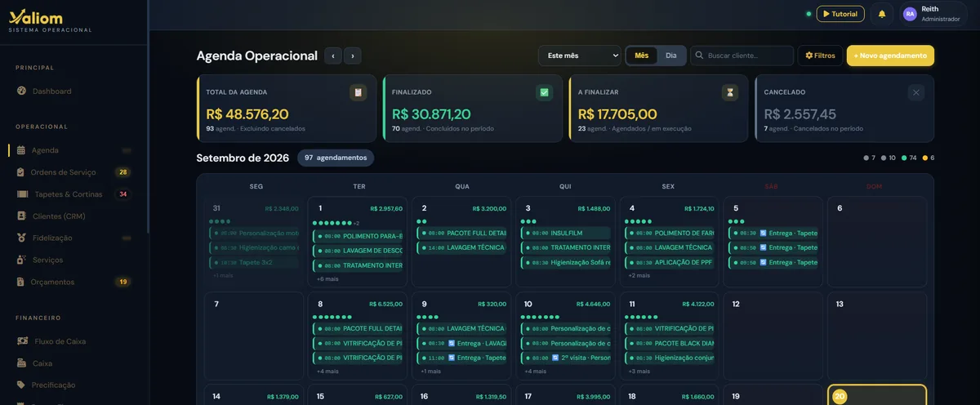Screen dimensions: 980x405
Task: Go to Ordens de Serviço
Action: click(63, 172)
